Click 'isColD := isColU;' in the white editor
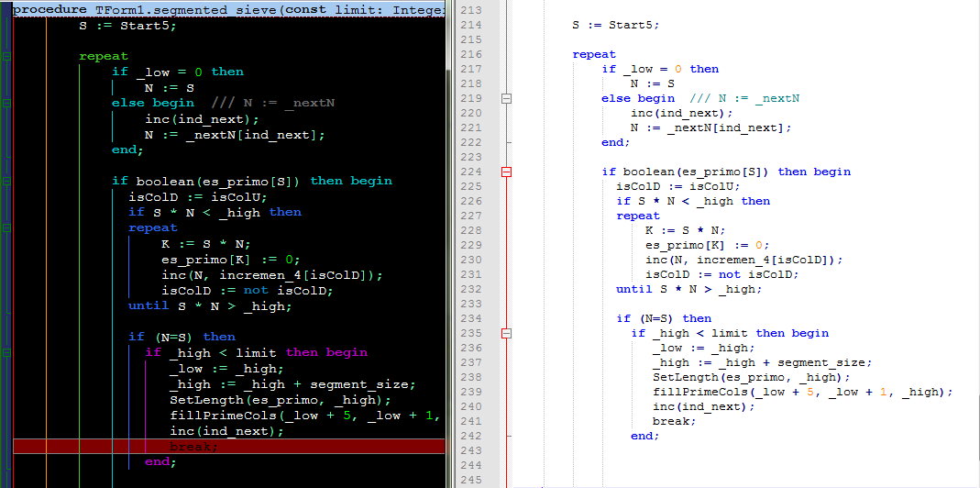The image size is (980, 488). coord(678,186)
